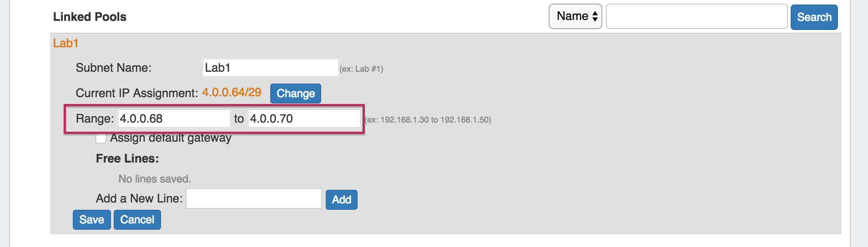The image size is (868, 247).
Task: Click the range end field 4.0.0.70
Action: [304, 119]
